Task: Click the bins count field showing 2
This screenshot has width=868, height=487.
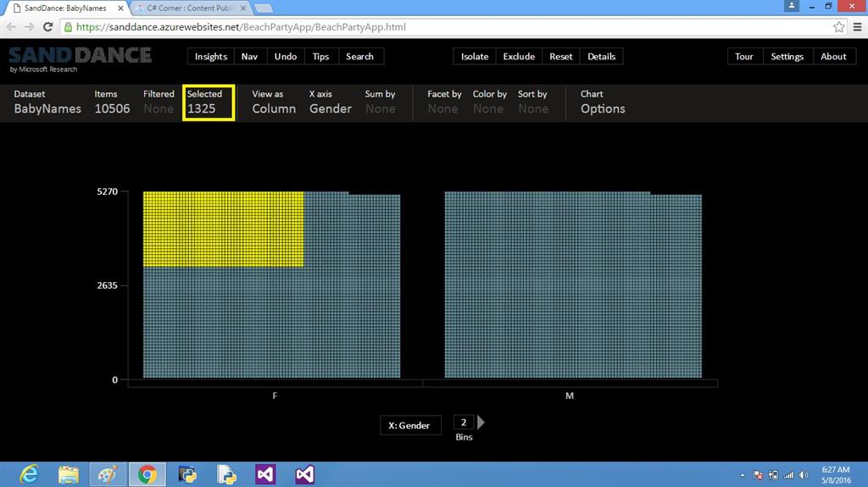Action: (x=464, y=423)
